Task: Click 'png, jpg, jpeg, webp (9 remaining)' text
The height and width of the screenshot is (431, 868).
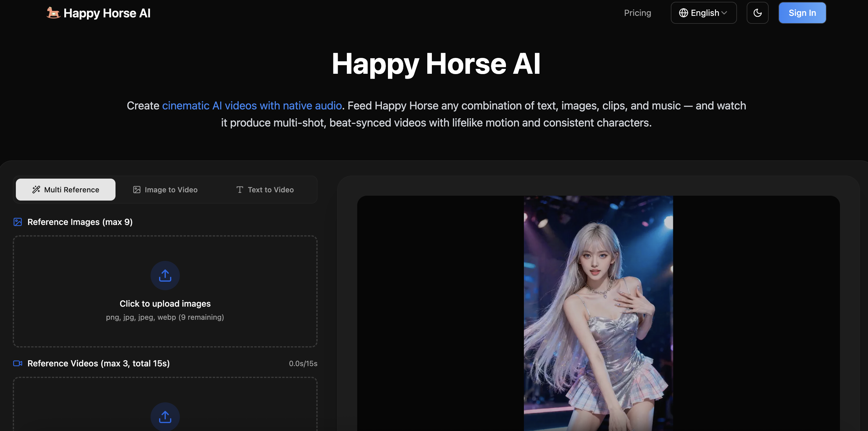Action: (x=165, y=317)
